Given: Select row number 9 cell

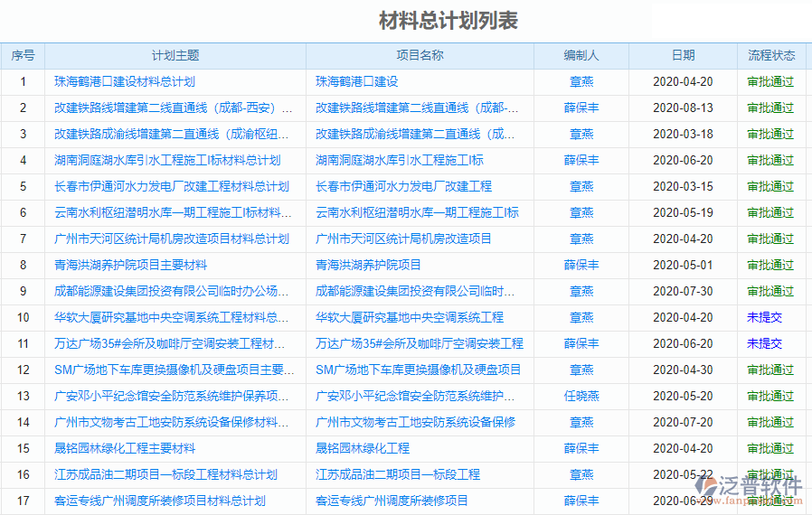Looking at the screenshot, I should [23, 291].
